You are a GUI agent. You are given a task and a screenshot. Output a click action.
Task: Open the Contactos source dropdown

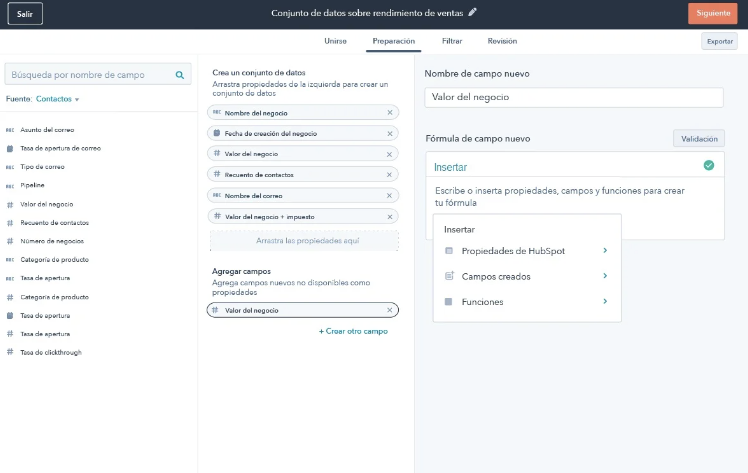[x=58, y=100]
